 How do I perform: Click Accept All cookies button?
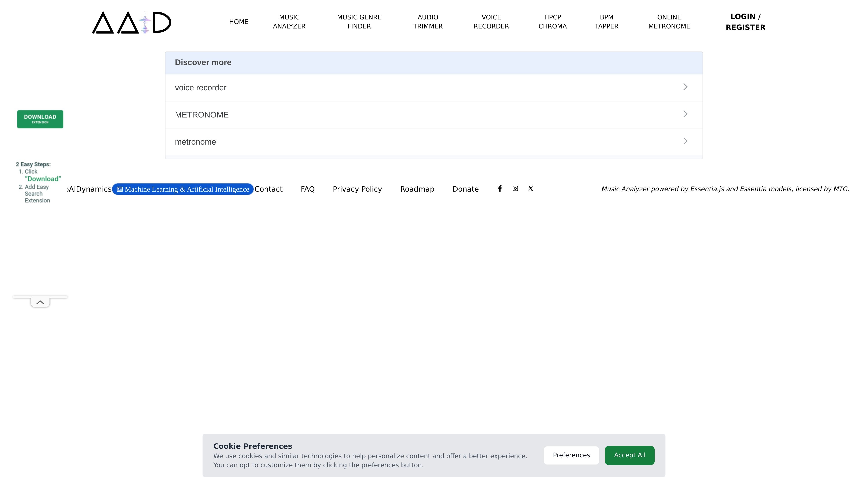tap(630, 455)
